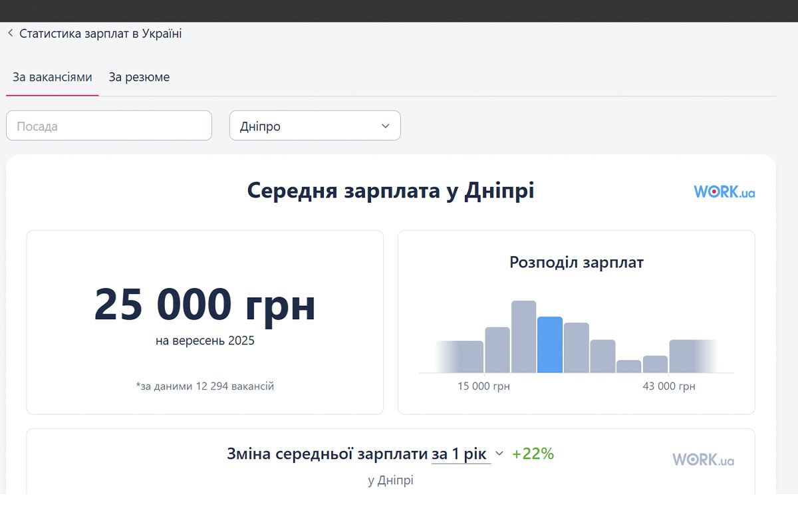The image size is (798, 532).
Task: Switch to the За вакансіями tab
Action: click(x=53, y=77)
